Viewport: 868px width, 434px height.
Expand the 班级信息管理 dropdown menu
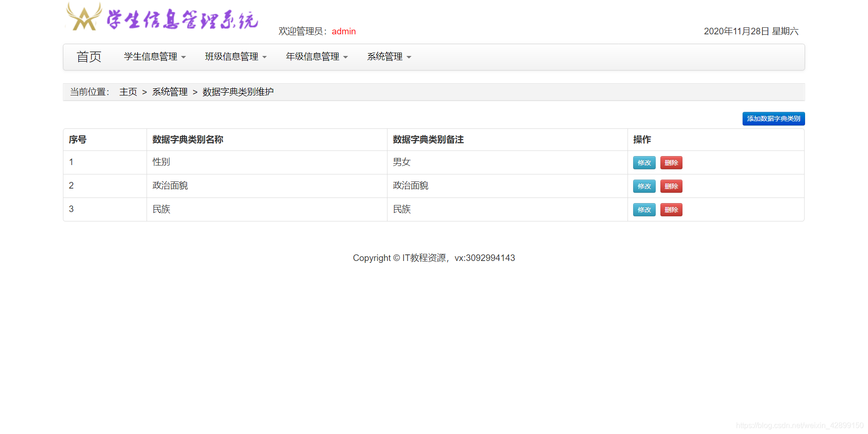point(236,57)
